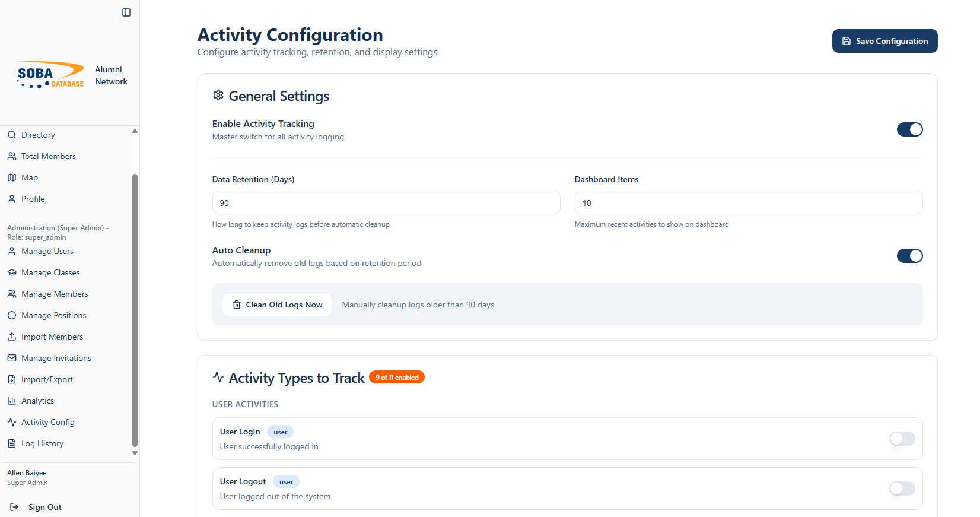Click the Manage Users icon

12,251
